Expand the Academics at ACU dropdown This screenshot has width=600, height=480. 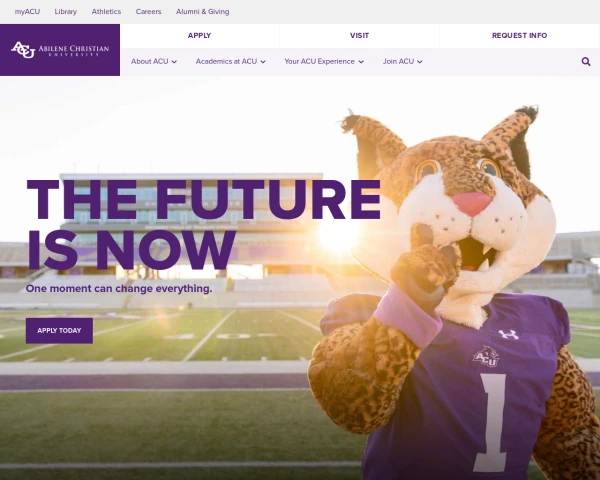coord(230,62)
